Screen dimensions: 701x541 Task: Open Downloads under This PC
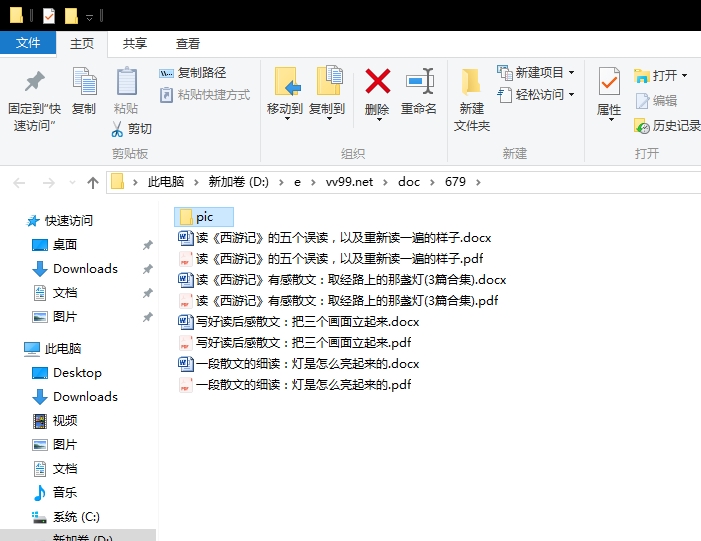point(75,397)
